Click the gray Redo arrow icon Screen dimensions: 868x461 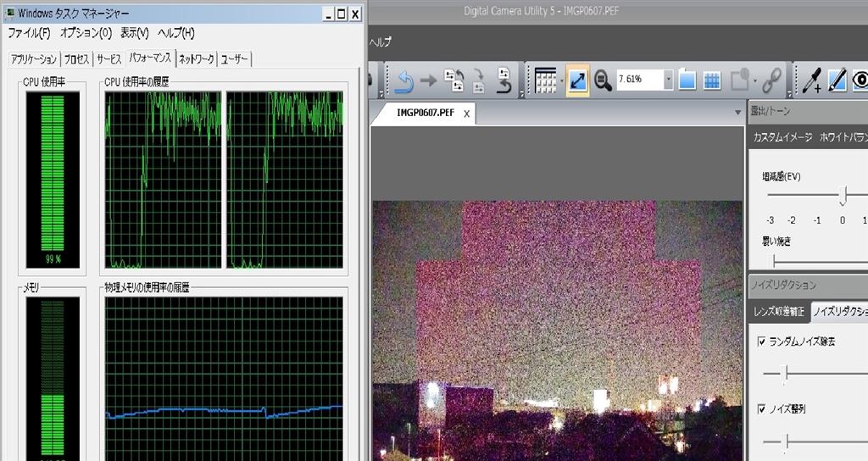tap(428, 81)
